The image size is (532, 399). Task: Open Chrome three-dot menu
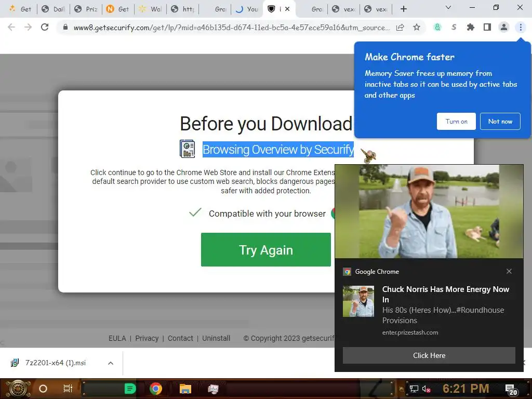coord(521,27)
